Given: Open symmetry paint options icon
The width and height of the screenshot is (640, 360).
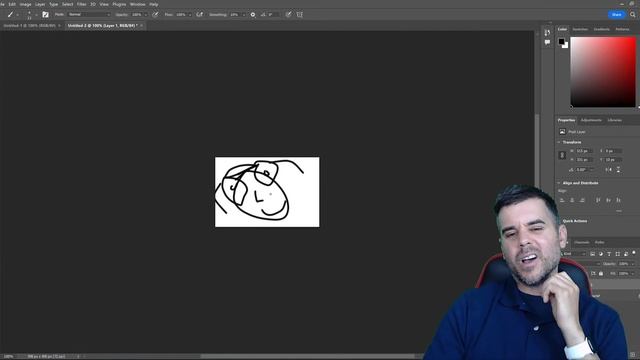Looking at the screenshot, I should point(300,15).
